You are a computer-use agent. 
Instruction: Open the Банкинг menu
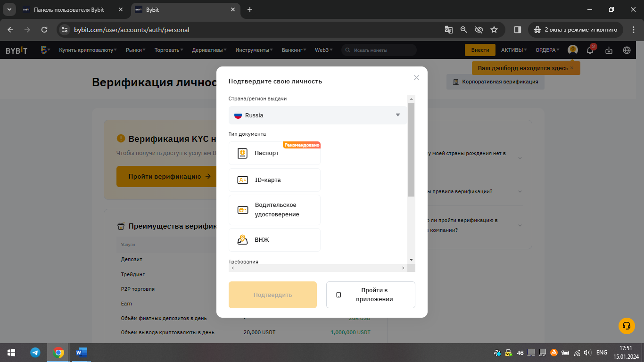[x=294, y=50]
